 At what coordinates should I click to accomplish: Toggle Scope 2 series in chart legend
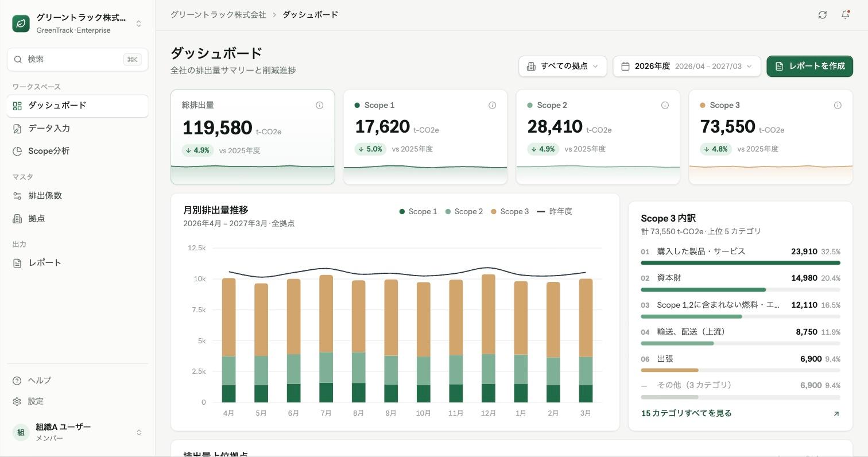click(464, 211)
